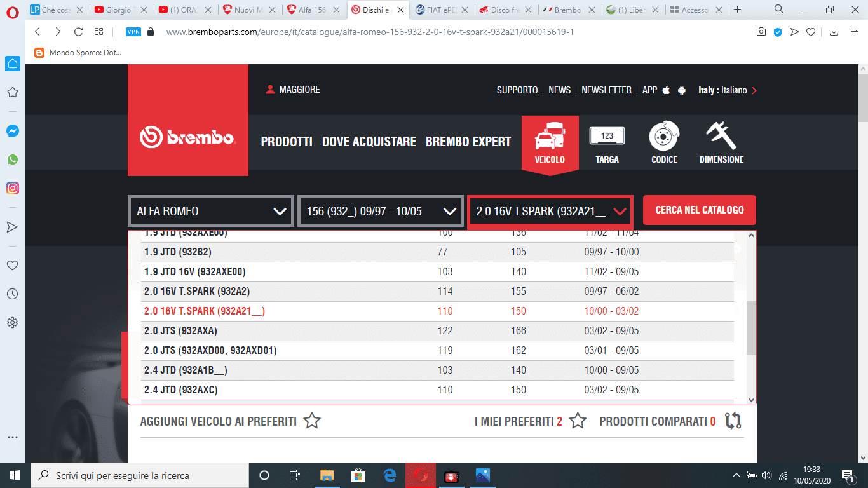Image resolution: width=868 pixels, height=488 pixels.
Task: Open NEWS link
Action: click(560, 90)
